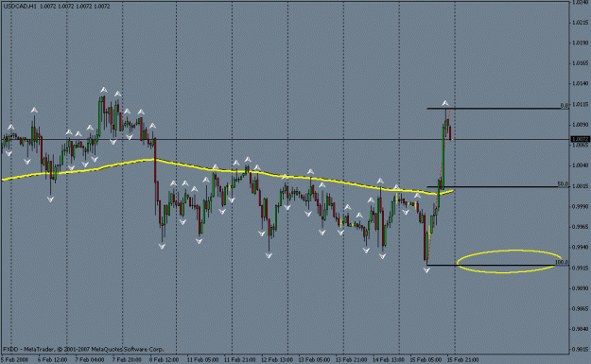Click the 1.0090 price scale label

pos(581,125)
